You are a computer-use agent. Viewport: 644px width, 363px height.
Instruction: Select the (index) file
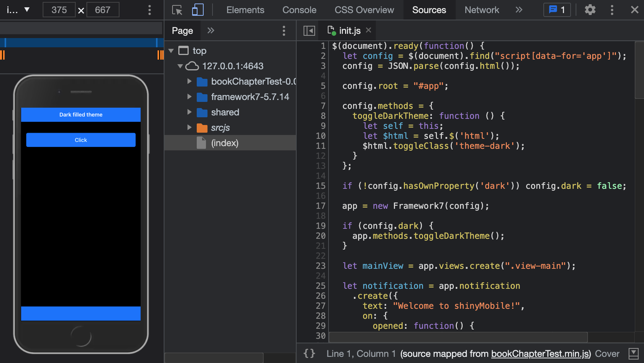pos(230,143)
